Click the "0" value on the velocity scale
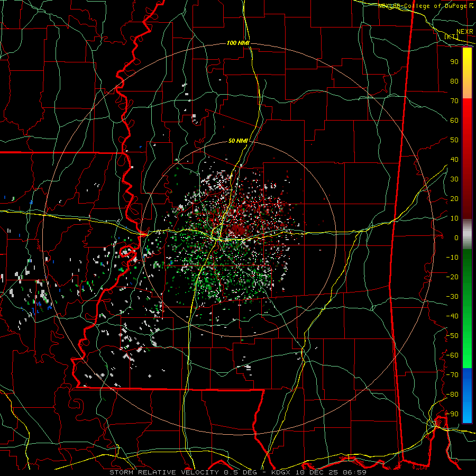The image size is (476, 476). [456, 238]
